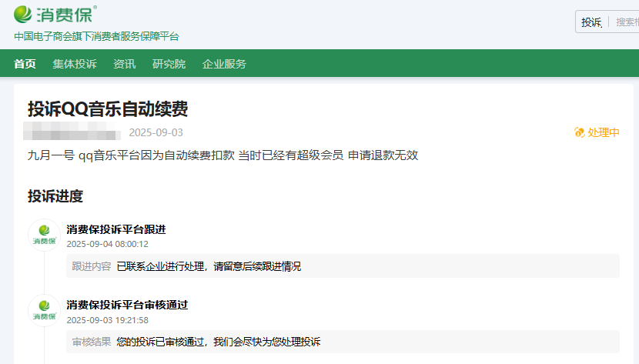The width and height of the screenshot is (639, 364).
Task: Click the 跟进内容 message box
Action: (343, 266)
